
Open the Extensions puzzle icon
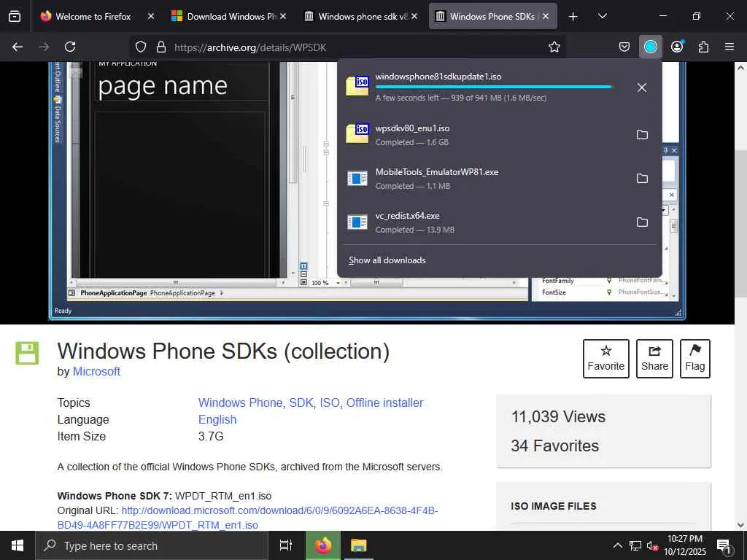pos(703,47)
